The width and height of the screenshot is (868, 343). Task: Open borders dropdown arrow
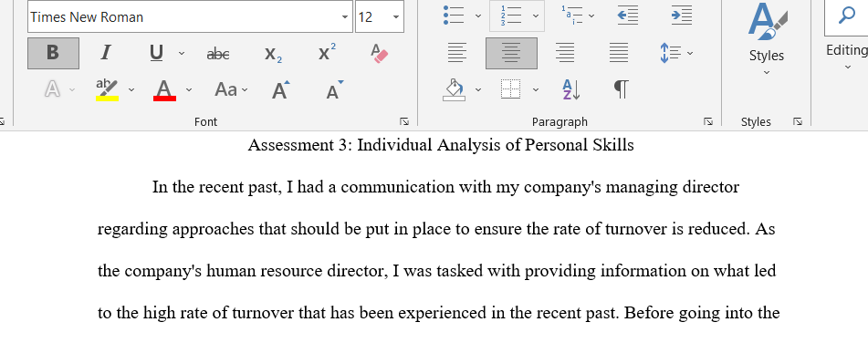[535, 89]
